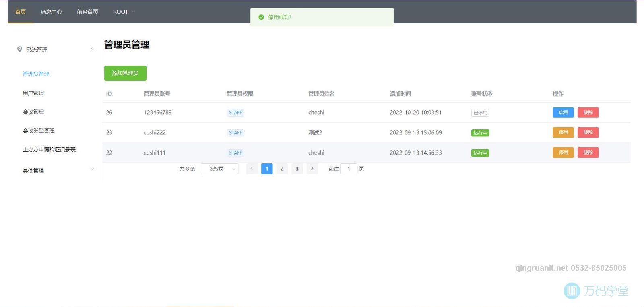Expand the 其他管理 sidebar section
644x307 pixels.
pyautogui.click(x=92, y=169)
